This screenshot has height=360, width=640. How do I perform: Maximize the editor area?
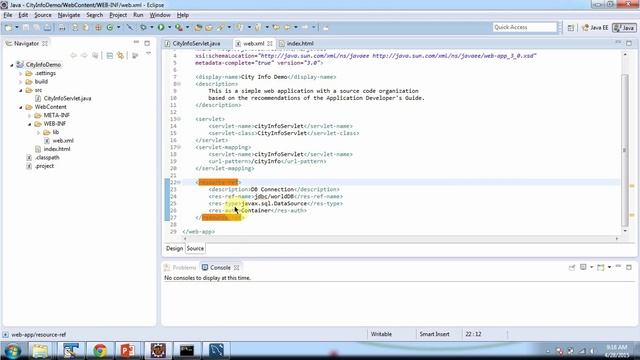pos(629,43)
